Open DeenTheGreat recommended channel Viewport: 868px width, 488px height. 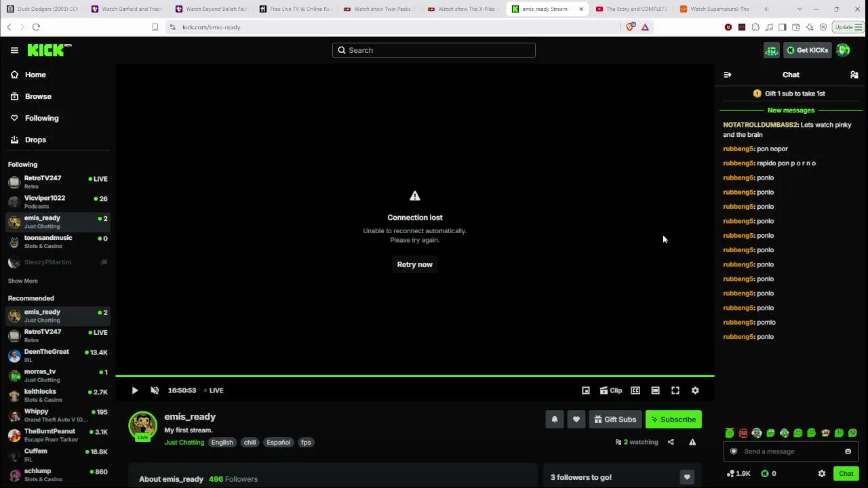point(58,355)
